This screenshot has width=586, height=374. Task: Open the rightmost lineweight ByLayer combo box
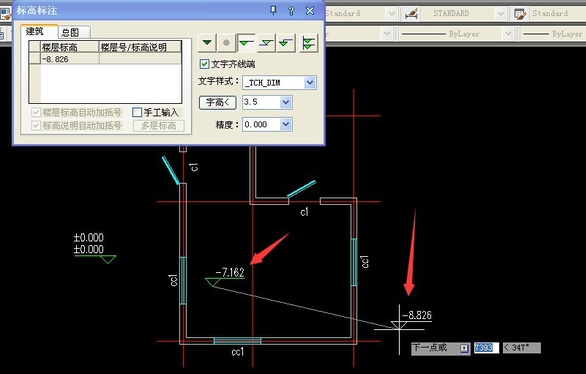point(553,34)
